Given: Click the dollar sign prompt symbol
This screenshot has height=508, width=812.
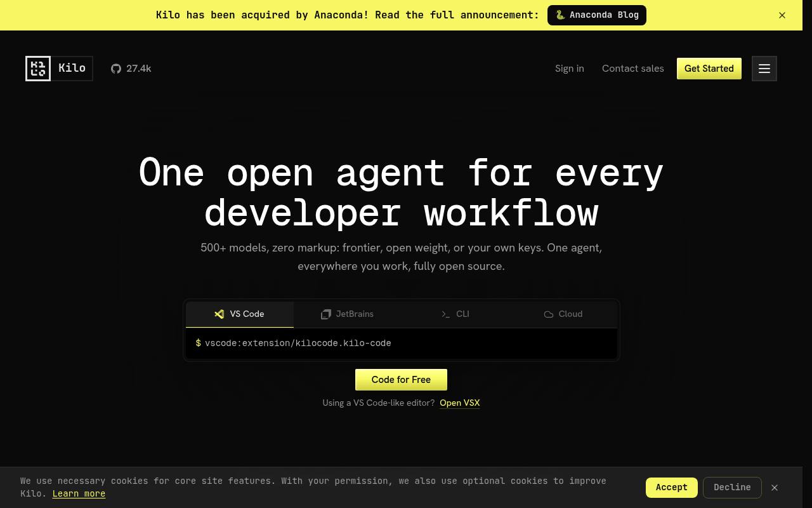Looking at the screenshot, I should (199, 343).
